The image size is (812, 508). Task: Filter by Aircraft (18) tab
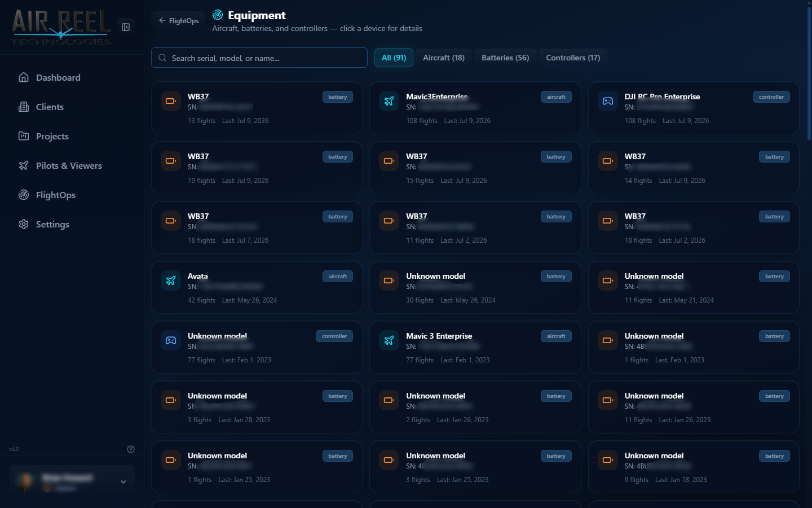(x=444, y=58)
